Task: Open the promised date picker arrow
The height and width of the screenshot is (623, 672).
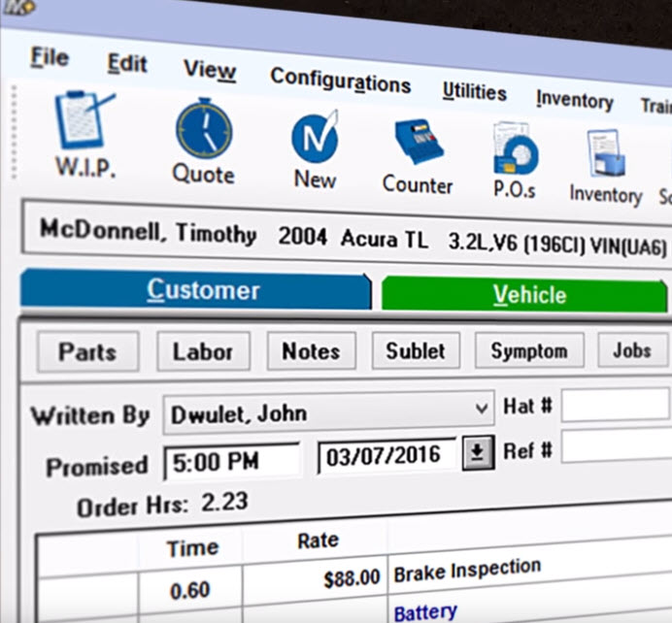Action: pyautogui.click(x=477, y=454)
